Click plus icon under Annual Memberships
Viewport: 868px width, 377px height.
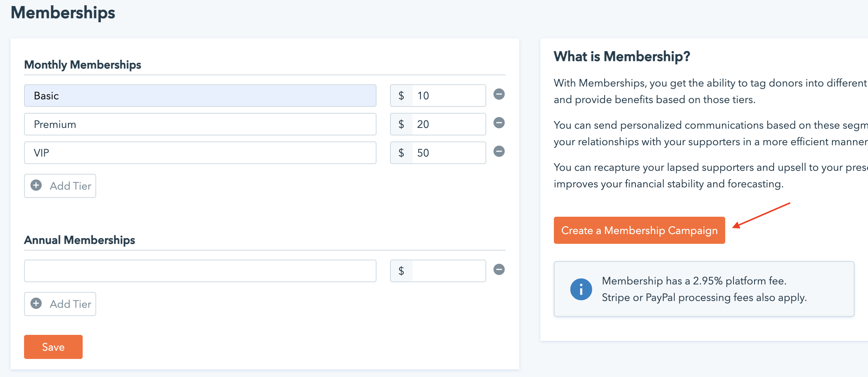pyautogui.click(x=36, y=304)
